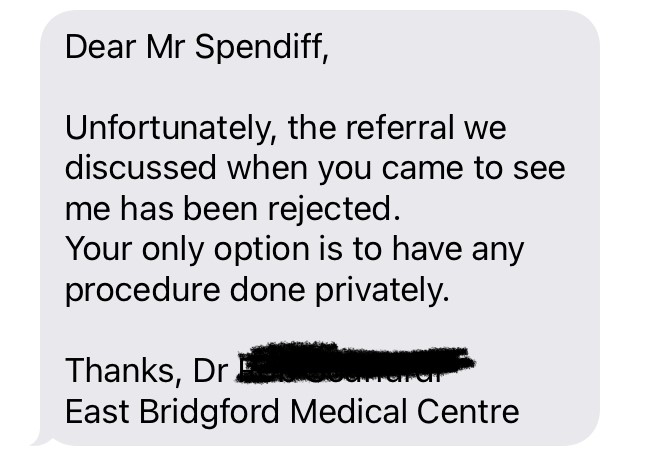Click the words 'has been' in message

click(x=189, y=208)
